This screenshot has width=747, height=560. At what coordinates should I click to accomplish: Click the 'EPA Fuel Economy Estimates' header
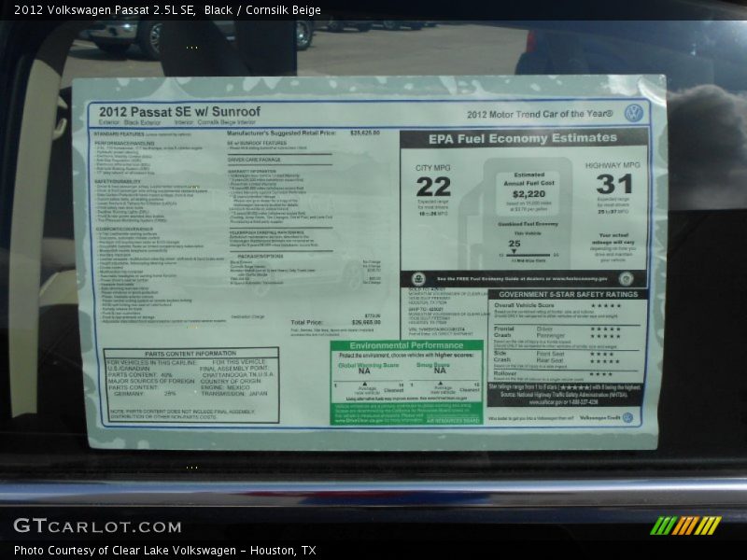(x=523, y=138)
